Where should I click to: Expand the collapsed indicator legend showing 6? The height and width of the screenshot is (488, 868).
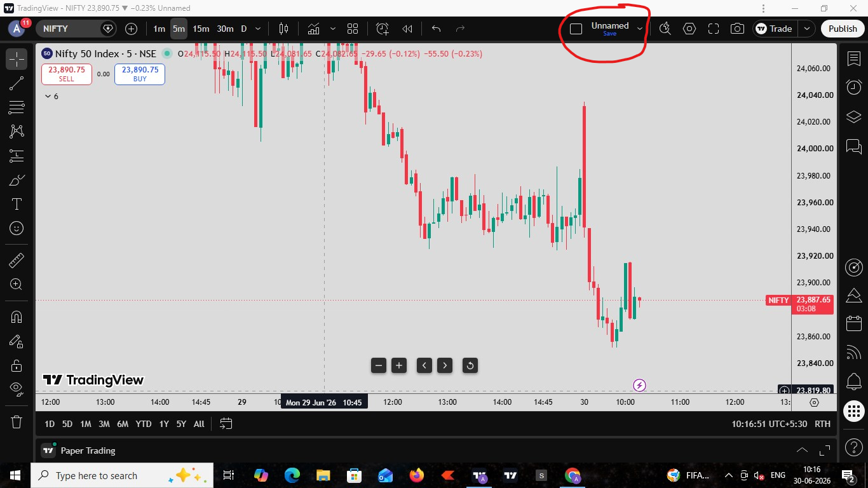point(51,97)
